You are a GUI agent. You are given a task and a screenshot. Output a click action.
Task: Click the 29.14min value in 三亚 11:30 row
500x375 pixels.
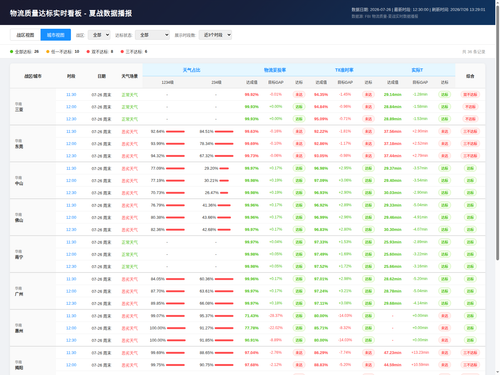pyautogui.click(x=392, y=95)
